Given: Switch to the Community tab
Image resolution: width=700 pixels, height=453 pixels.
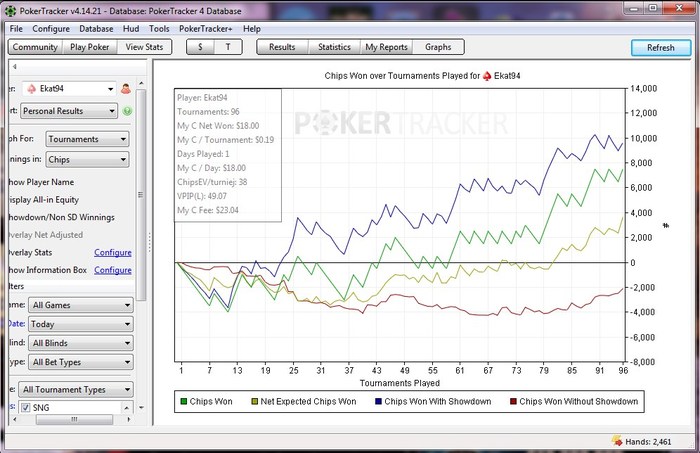Looking at the screenshot, I should 35,47.
